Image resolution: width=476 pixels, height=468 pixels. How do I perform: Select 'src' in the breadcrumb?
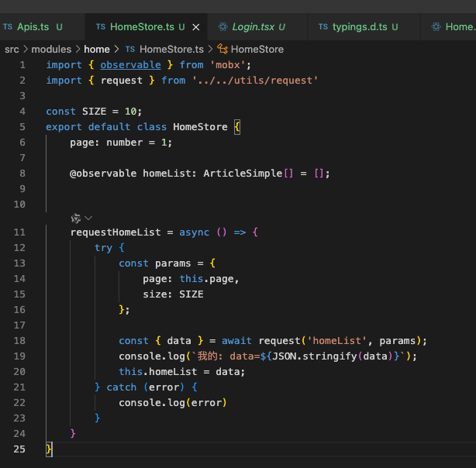coord(12,49)
